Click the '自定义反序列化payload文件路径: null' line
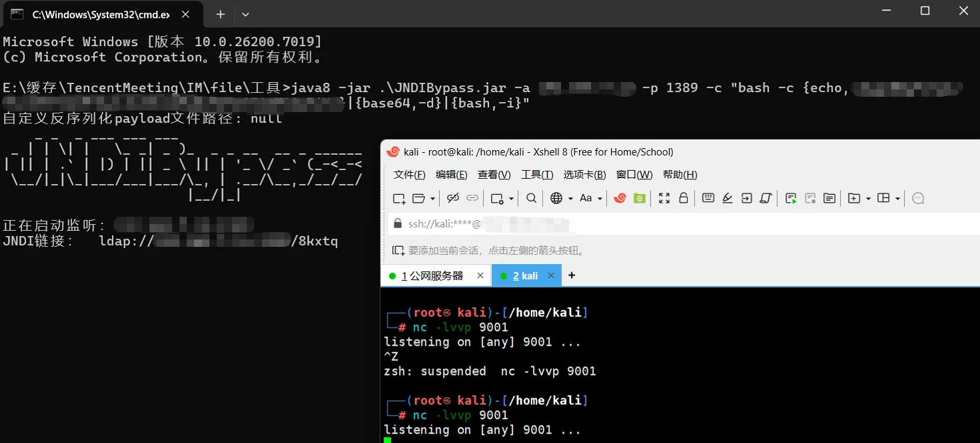 143,119
